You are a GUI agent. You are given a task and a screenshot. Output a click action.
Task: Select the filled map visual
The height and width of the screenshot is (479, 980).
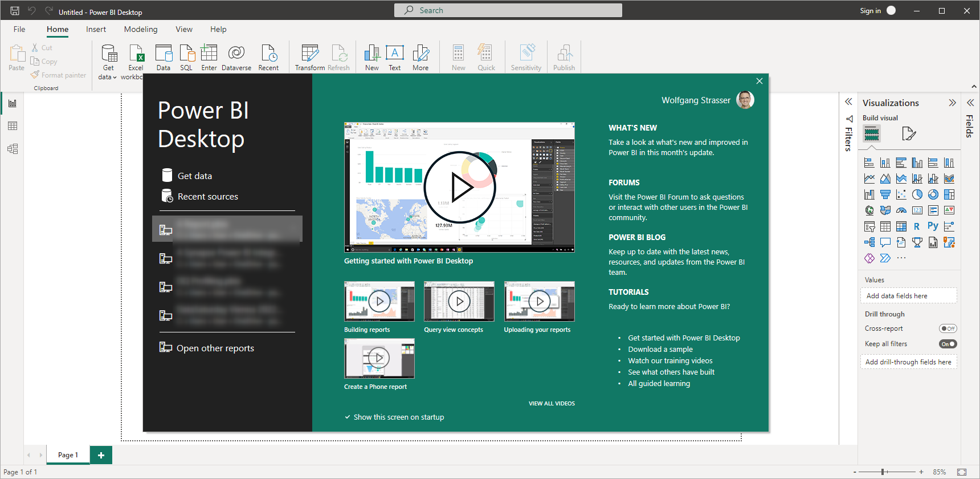(x=885, y=211)
